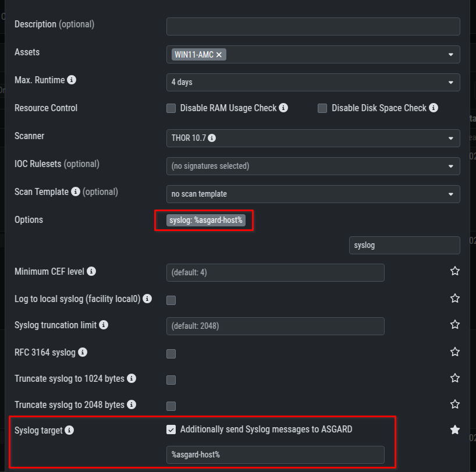Uncheck Additionally send Syslog messages to ASGARD

click(171, 430)
